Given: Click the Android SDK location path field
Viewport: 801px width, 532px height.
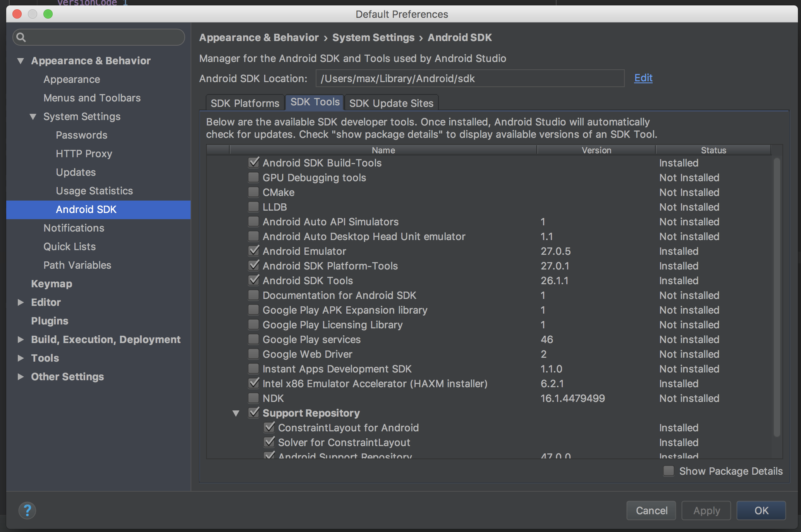Looking at the screenshot, I should [x=469, y=78].
